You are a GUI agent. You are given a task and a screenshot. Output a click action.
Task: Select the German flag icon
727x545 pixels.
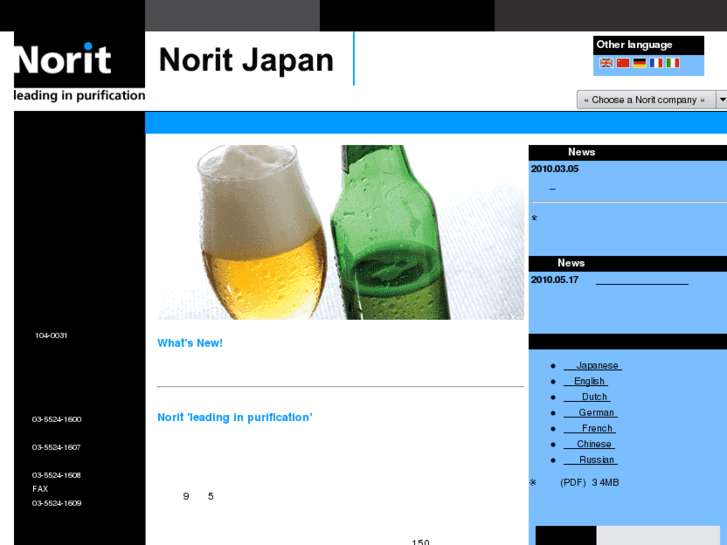point(639,63)
